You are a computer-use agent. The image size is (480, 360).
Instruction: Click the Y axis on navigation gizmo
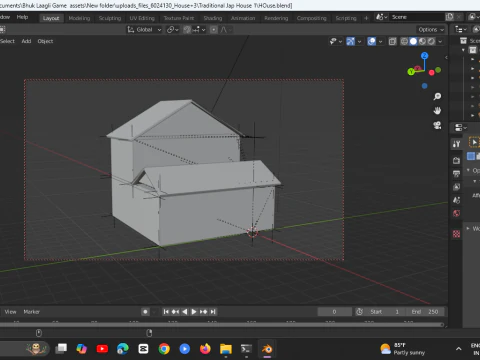[x=411, y=71]
